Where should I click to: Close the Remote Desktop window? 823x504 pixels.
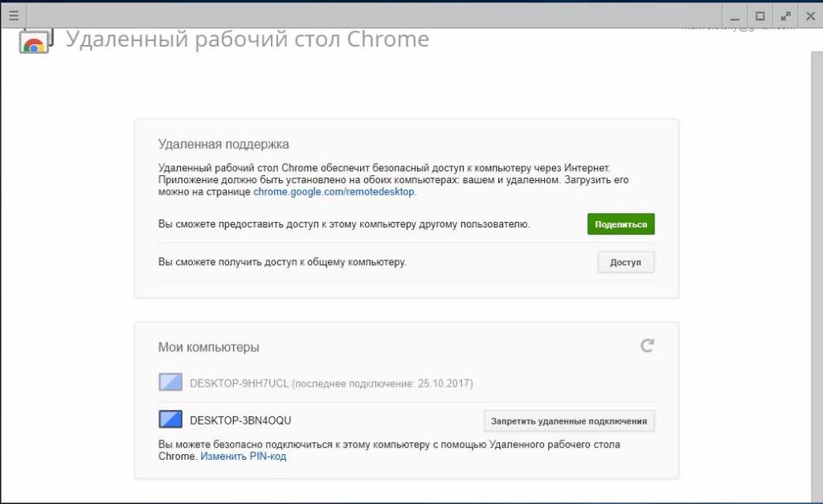(809, 15)
